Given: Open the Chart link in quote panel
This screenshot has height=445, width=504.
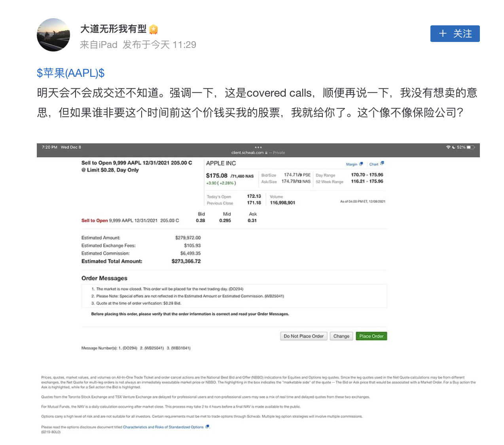Looking at the screenshot, I should (374, 164).
